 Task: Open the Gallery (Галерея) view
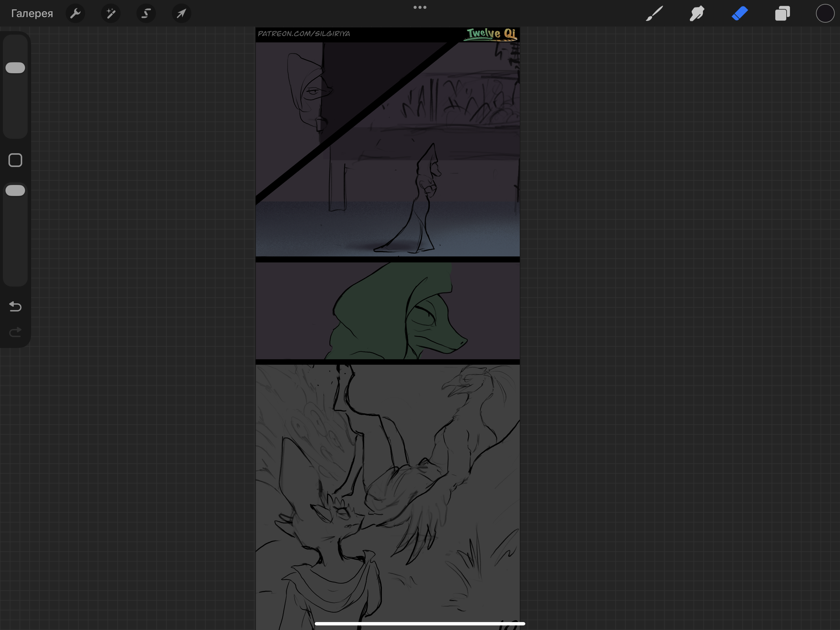coord(32,14)
